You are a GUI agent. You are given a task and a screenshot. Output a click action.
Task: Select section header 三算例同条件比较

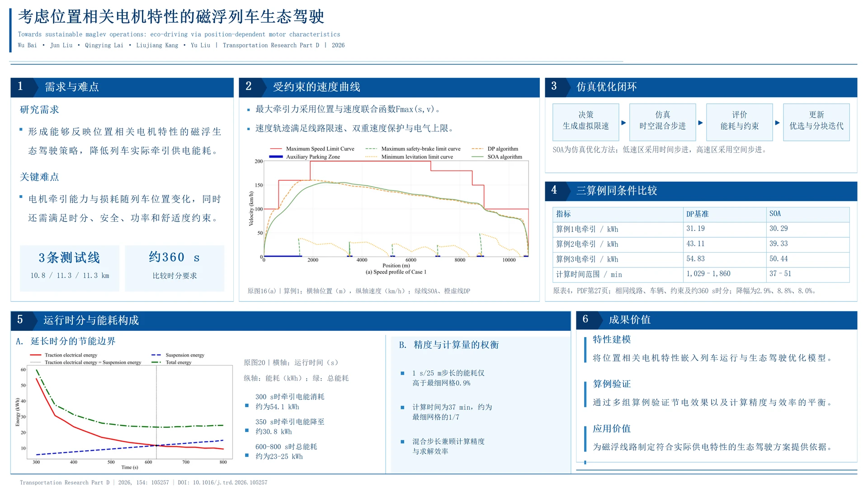point(701,191)
